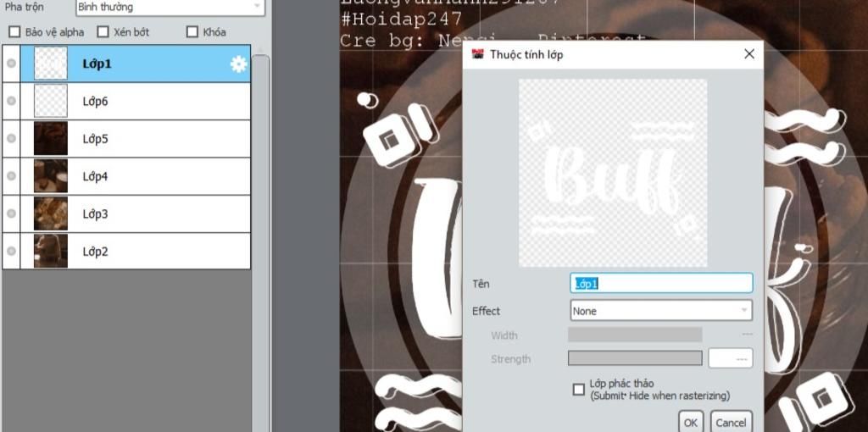868x432 pixels.
Task: Click the Strength slider bar
Action: click(635, 358)
